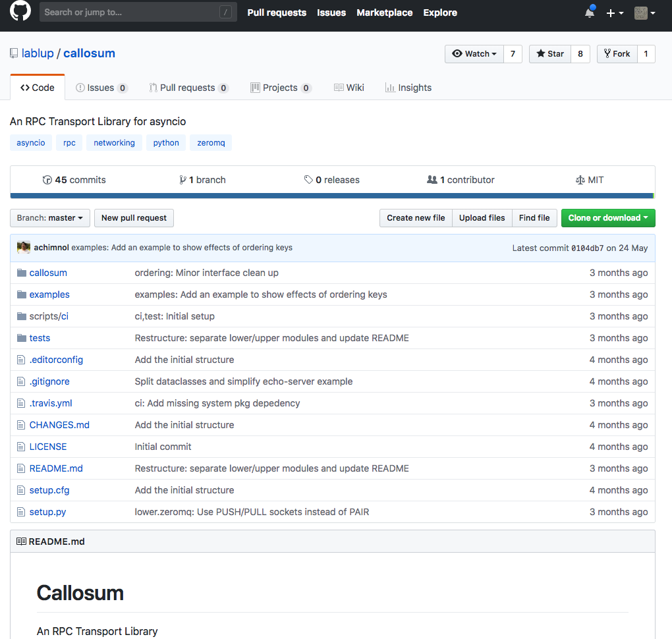Open the .gitignore file
Image resolution: width=672 pixels, height=639 pixels.
point(49,381)
